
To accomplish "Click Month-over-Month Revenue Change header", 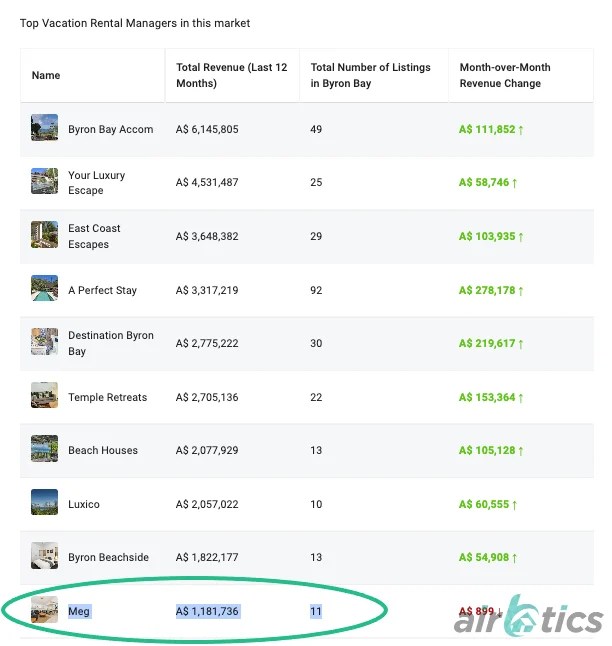I will click(x=505, y=75).
